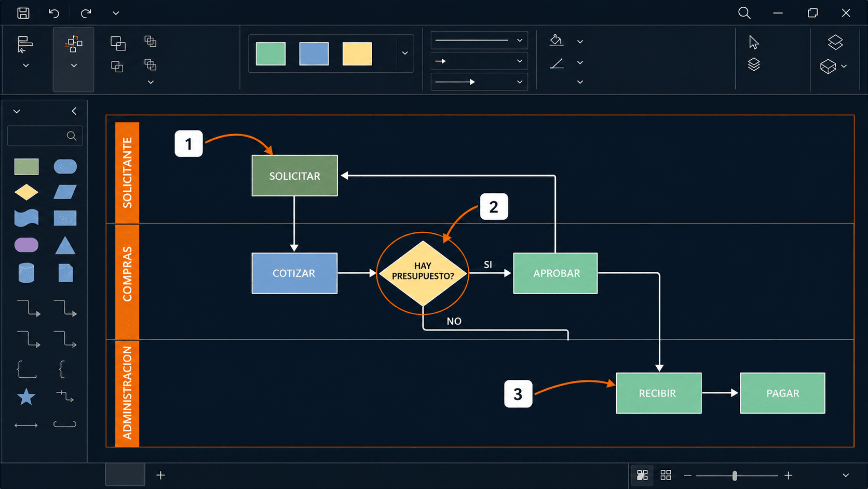
Task: Select the COMPRAS swimlane header
Action: point(127,282)
